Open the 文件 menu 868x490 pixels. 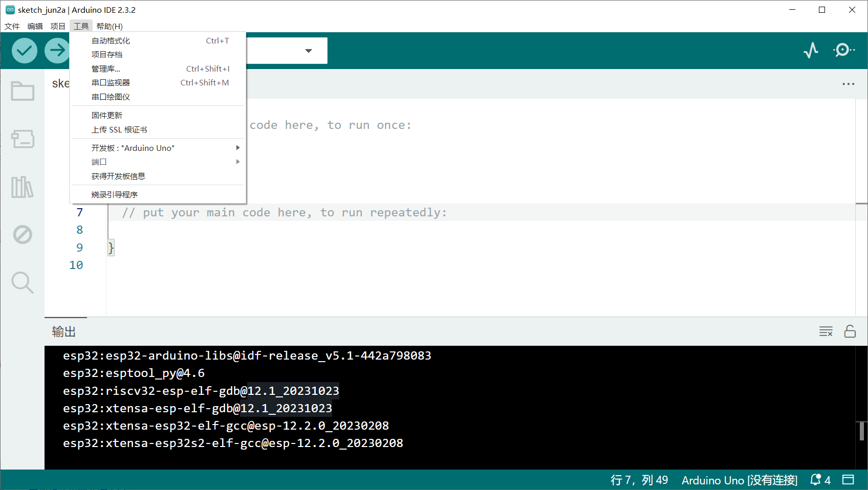12,26
